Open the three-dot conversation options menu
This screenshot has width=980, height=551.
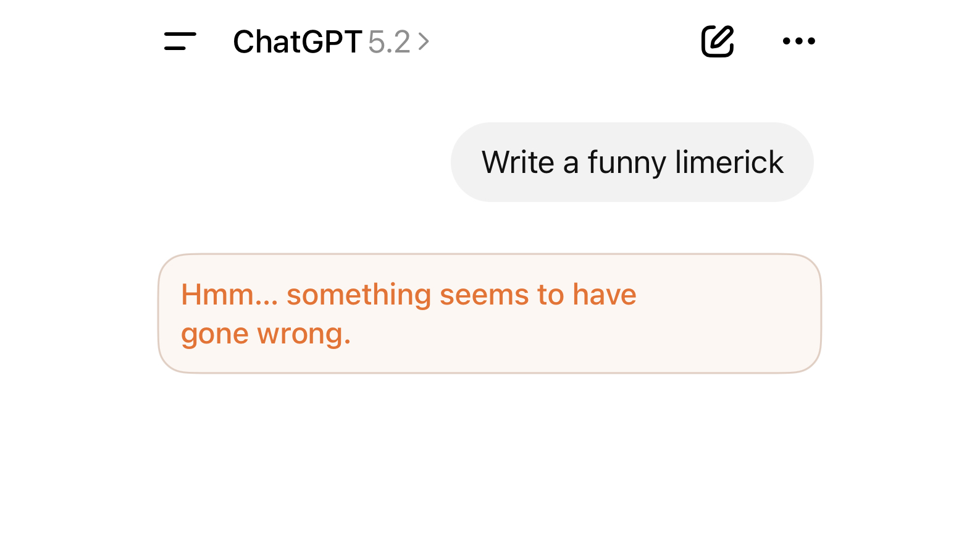click(x=799, y=41)
